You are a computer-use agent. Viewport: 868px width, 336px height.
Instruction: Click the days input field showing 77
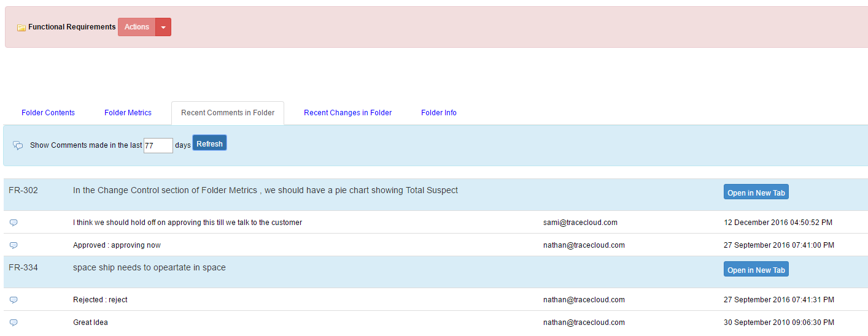pos(158,145)
